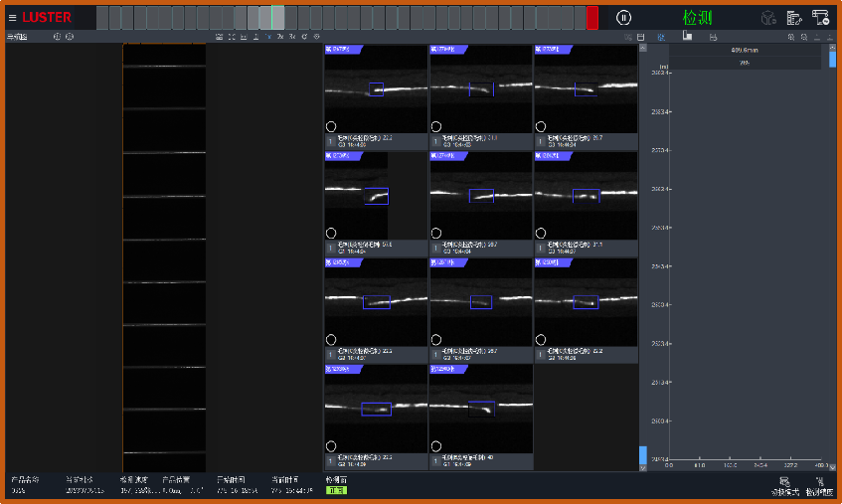The image size is (842, 504).
Task: Open the system settings monitor icon
Action: coord(821,17)
